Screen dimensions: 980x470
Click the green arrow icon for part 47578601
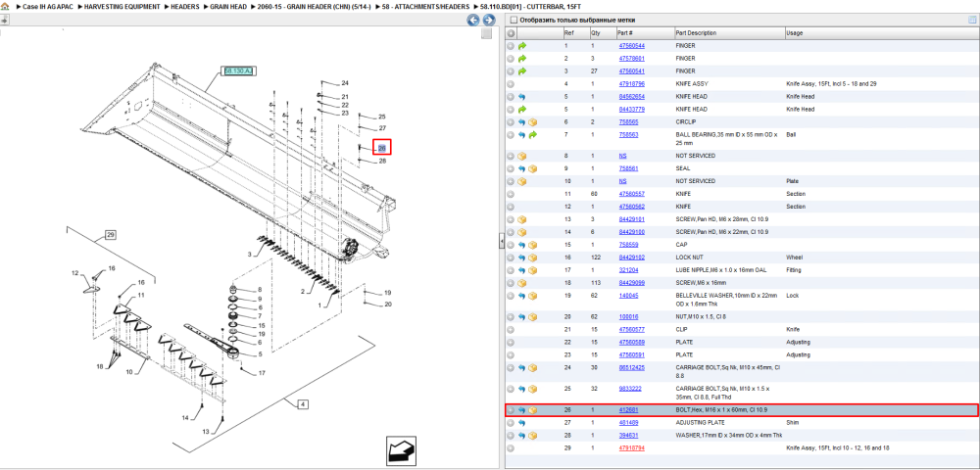pos(522,59)
